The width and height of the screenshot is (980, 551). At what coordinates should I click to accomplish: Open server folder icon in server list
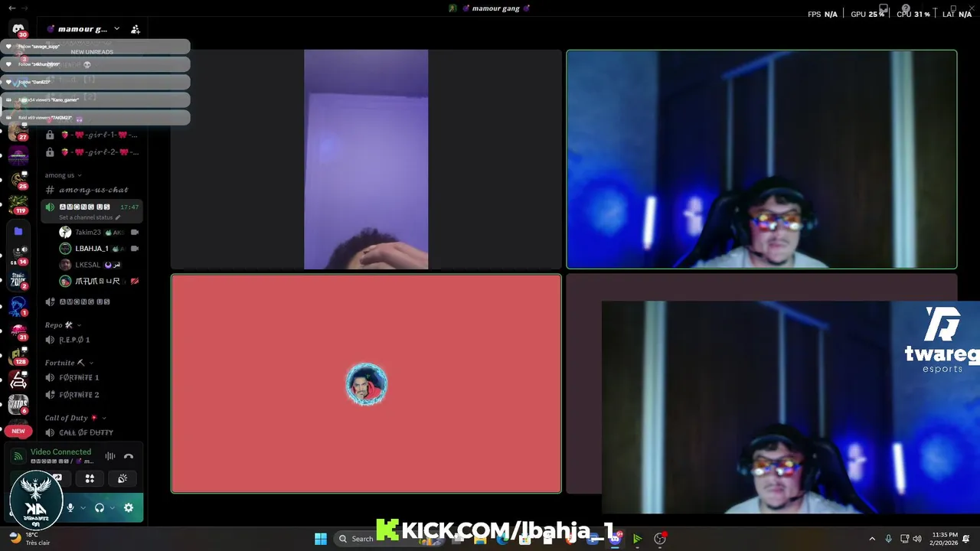coord(18,231)
